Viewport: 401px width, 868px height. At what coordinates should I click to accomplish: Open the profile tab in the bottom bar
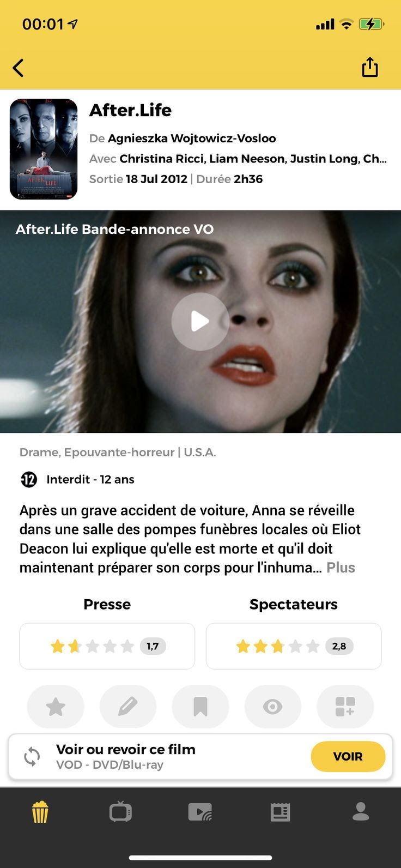(x=361, y=811)
